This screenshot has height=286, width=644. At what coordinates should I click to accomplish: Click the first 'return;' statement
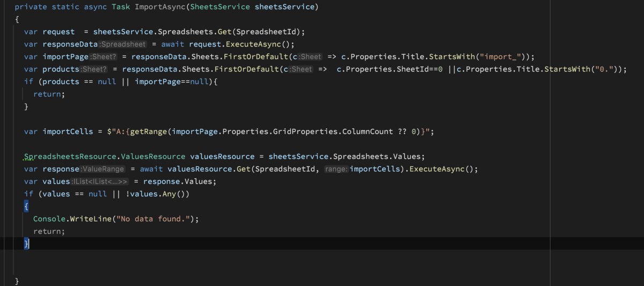49,94
